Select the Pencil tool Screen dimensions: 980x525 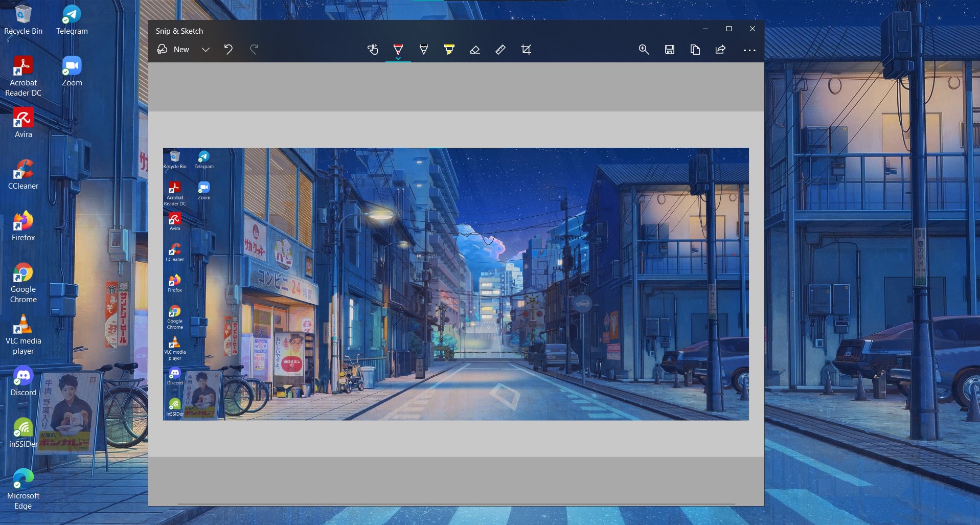(423, 50)
